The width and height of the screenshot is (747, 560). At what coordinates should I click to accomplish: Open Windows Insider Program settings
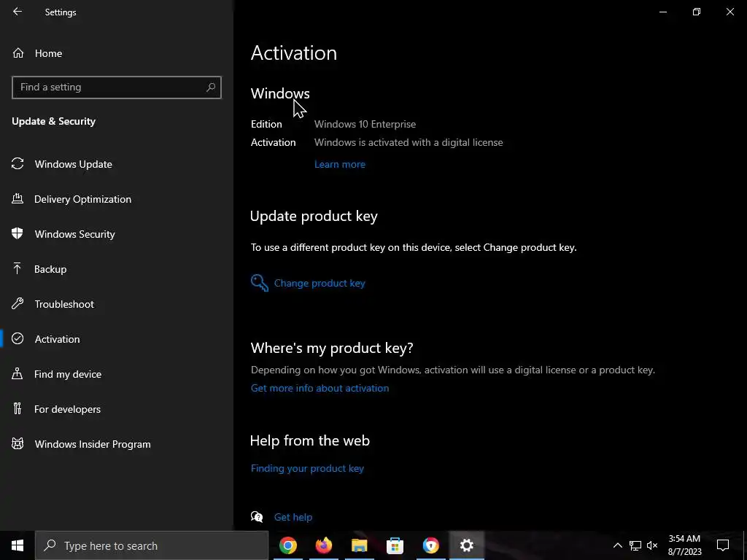(x=116, y=444)
